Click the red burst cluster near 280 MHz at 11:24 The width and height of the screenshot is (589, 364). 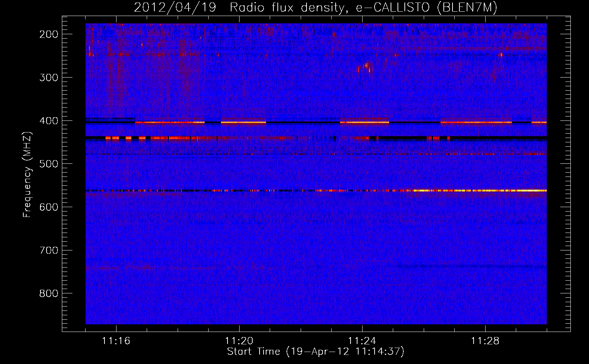[366, 67]
